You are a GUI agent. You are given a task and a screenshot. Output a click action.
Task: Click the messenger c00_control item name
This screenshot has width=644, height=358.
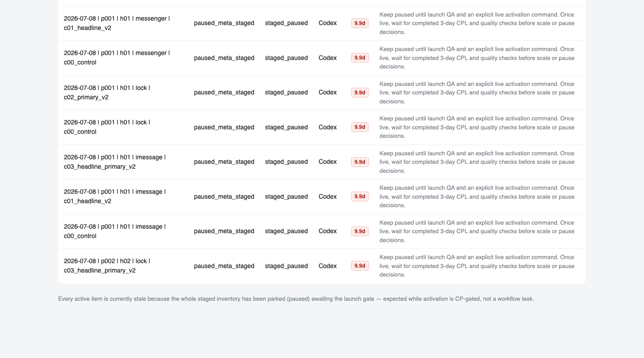[x=117, y=58]
